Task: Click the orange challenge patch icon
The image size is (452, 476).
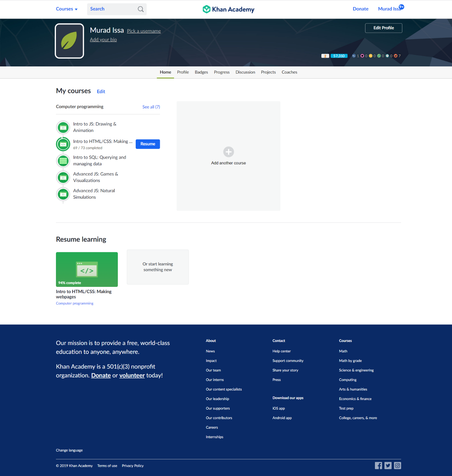Action: [x=395, y=56]
